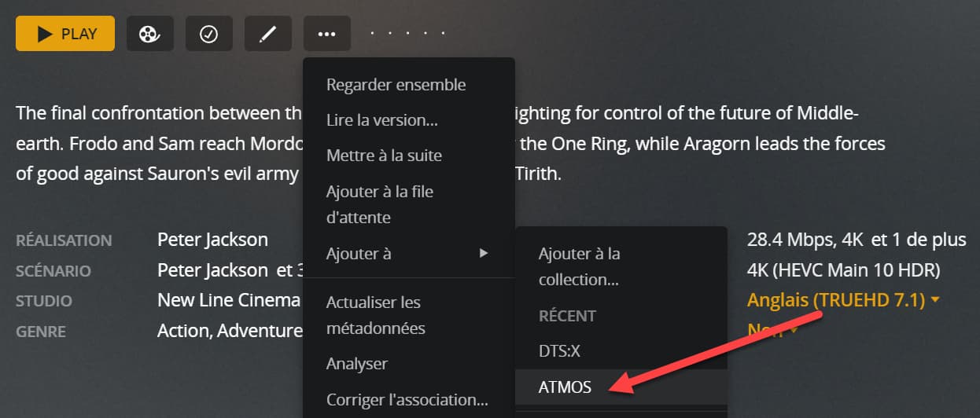Image resolution: width=980 pixels, height=418 pixels.
Task: Select the ATMOS recent collection
Action: pyautogui.click(x=565, y=387)
